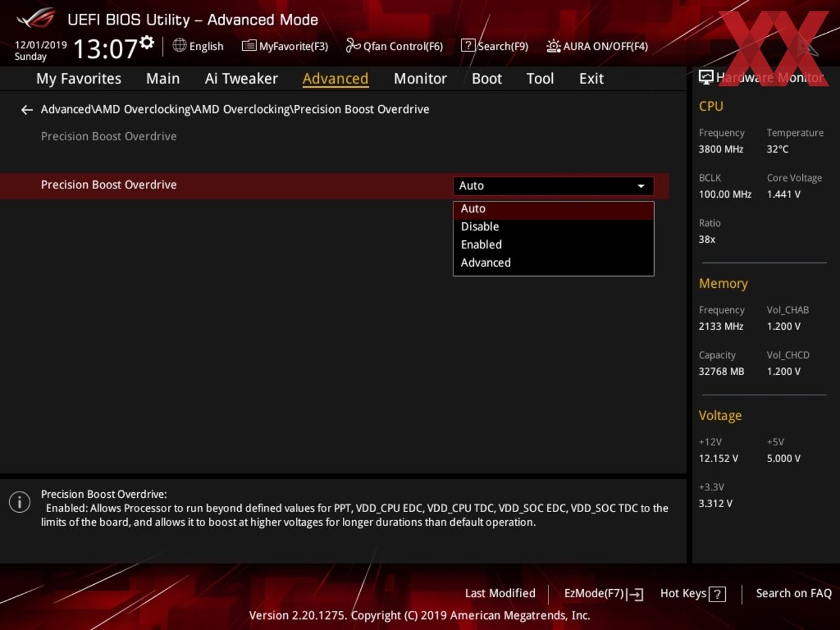Click the info icon in the help panel
The image size is (840, 630).
[20, 502]
